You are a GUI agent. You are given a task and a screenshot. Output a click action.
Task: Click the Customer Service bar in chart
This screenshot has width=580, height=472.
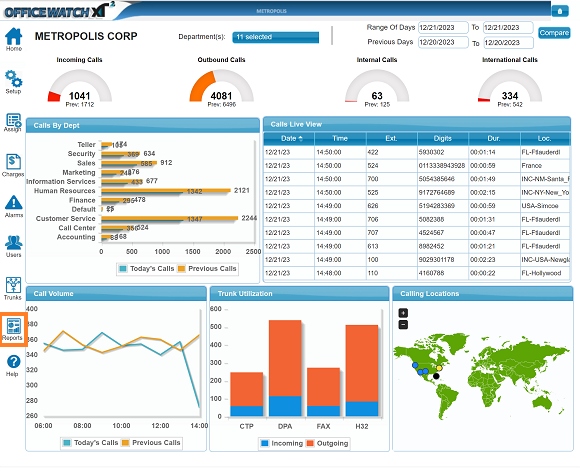tap(169, 218)
